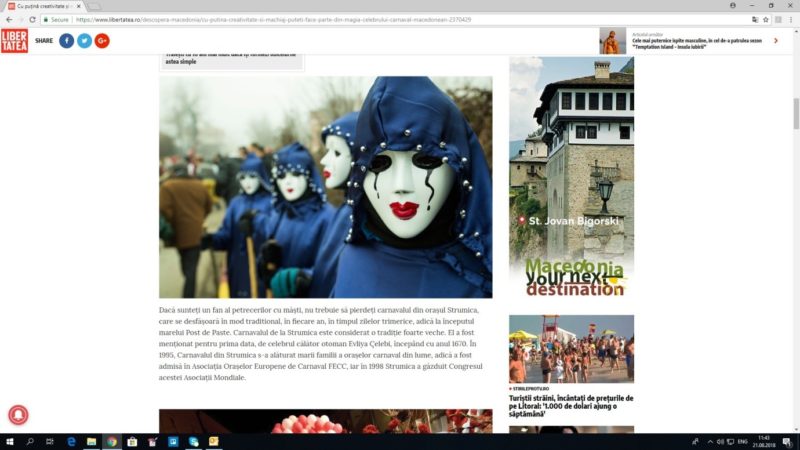This screenshot has width=800, height=450.
Task: Share article on Google Plus
Action: click(102, 41)
